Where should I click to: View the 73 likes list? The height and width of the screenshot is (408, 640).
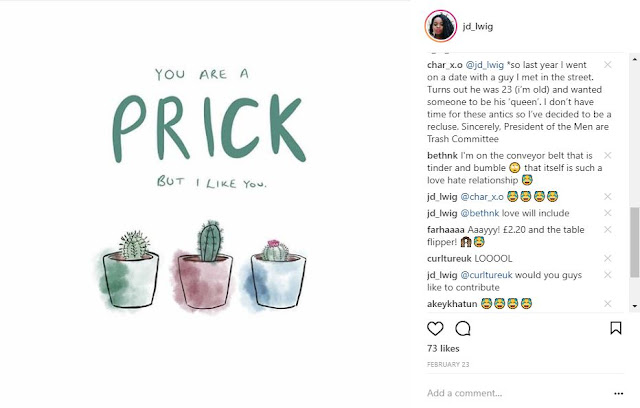[x=444, y=349]
